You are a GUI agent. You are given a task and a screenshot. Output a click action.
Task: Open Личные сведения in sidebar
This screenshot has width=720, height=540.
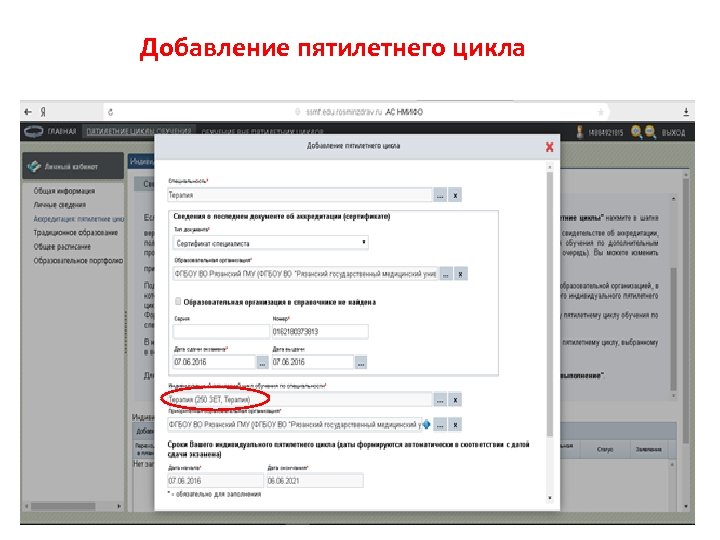[60, 205]
